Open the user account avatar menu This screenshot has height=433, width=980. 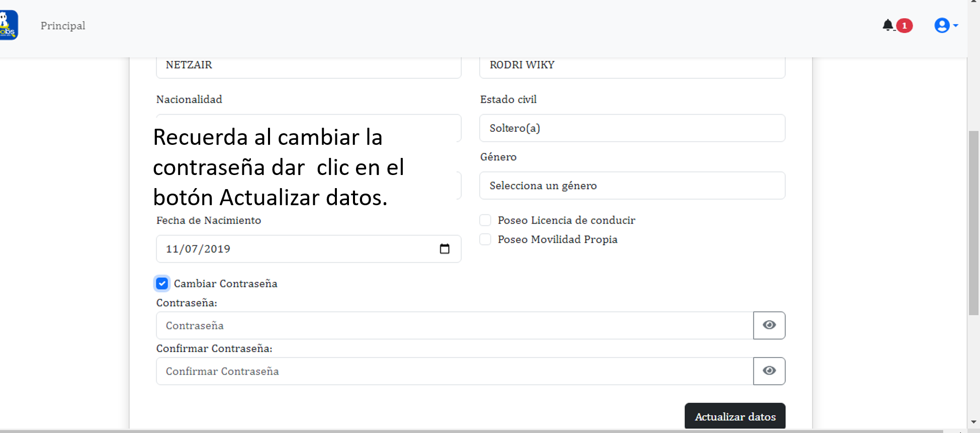(x=946, y=25)
